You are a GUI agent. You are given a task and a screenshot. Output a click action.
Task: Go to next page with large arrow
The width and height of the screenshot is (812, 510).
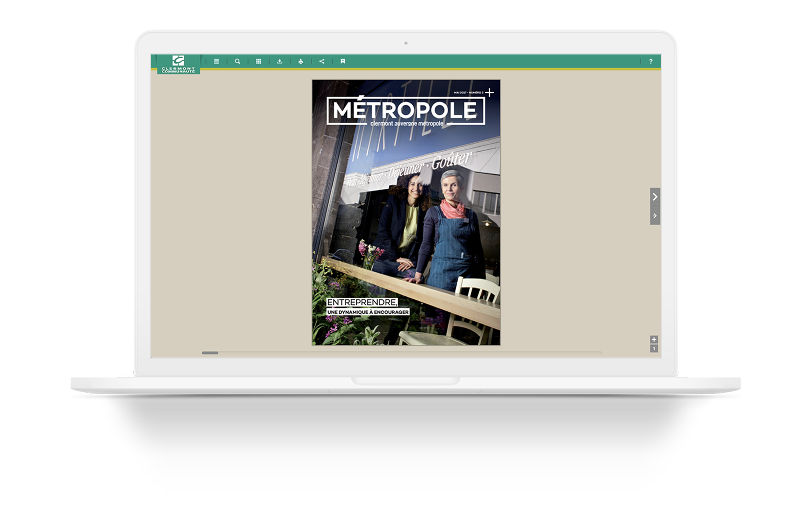pos(655,197)
